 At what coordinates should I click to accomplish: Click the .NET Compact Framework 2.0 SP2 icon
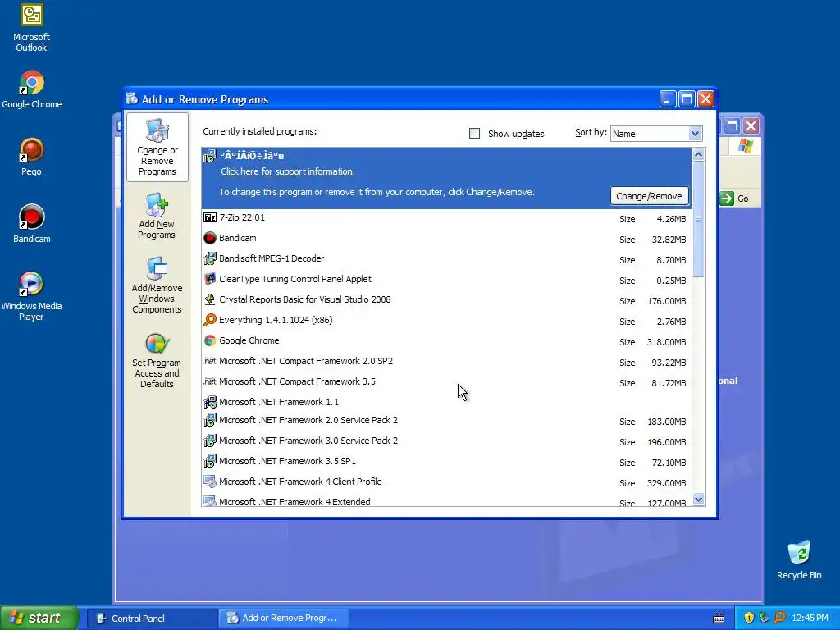point(210,361)
